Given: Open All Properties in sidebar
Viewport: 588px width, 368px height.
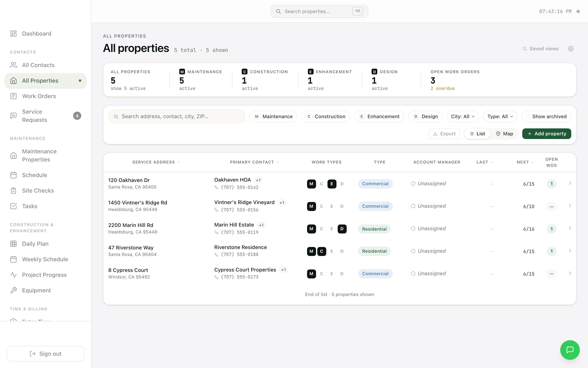Looking at the screenshot, I should pos(46,81).
